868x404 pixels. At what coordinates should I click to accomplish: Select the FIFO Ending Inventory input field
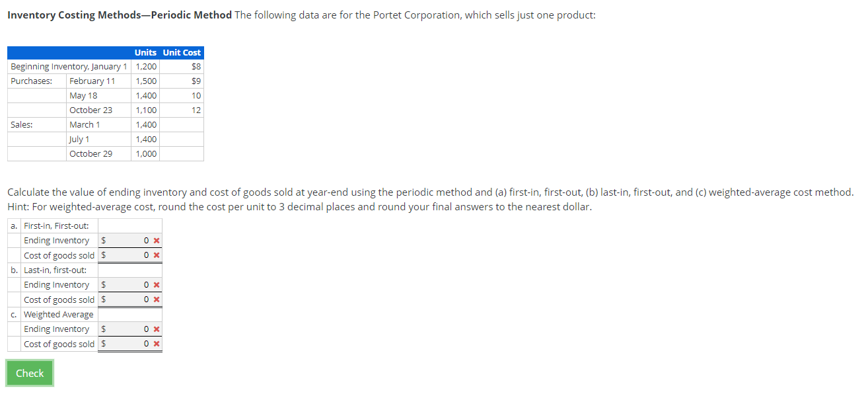coord(129,240)
